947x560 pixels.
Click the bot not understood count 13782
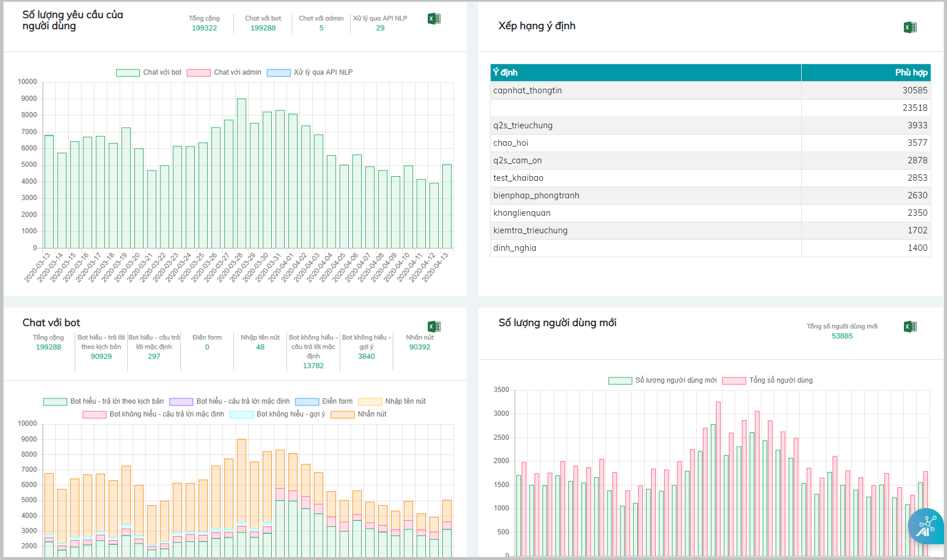(313, 366)
